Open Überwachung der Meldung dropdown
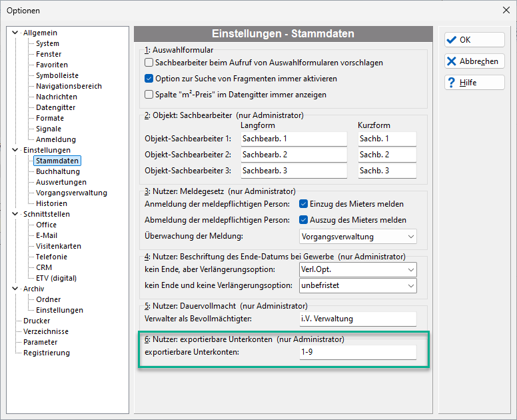This screenshot has width=517, height=420. (x=358, y=237)
